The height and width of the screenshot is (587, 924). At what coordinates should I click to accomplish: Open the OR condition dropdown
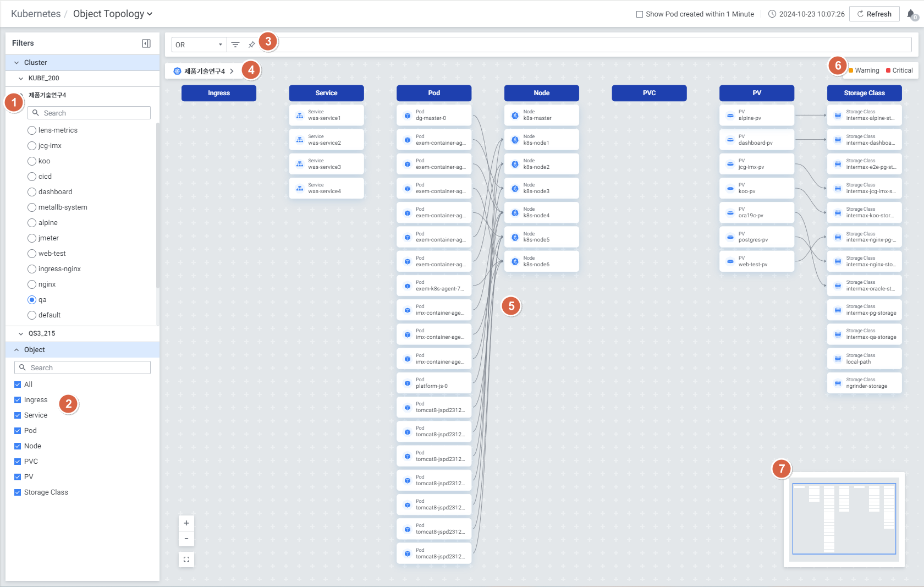(x=199, y=45)
